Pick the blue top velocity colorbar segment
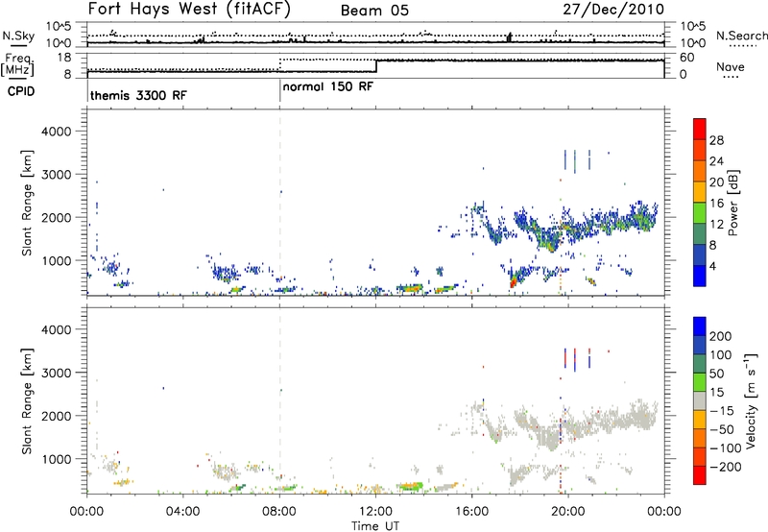The width and height of the screenshot is (768, 532). pyautogui.click(x=700, y=326)
